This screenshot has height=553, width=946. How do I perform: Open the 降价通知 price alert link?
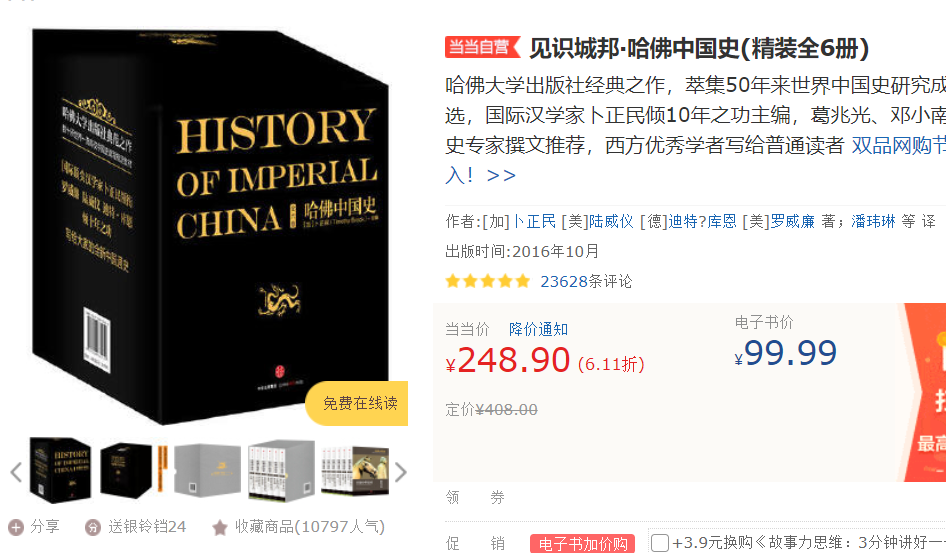tap(539, 329)
